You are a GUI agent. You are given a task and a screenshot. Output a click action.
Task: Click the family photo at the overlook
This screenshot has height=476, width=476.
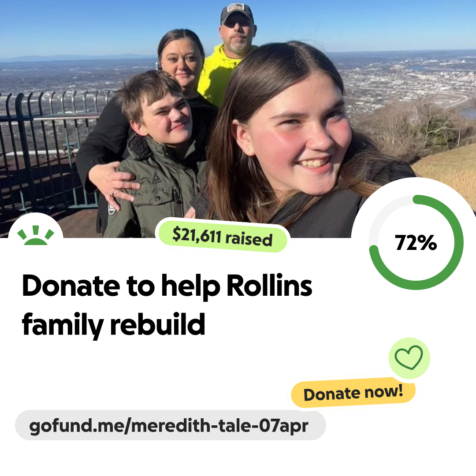click(x=238, y=119)
